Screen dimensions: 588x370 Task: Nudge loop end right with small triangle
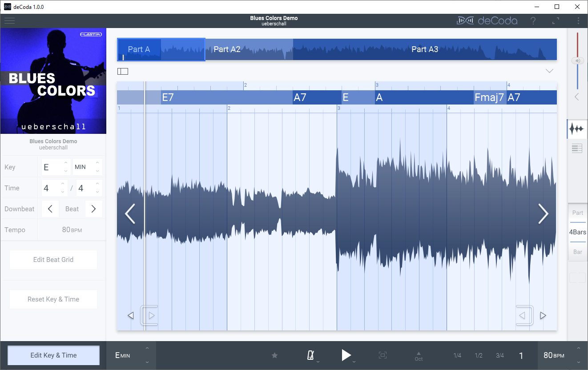click(543, 316)
